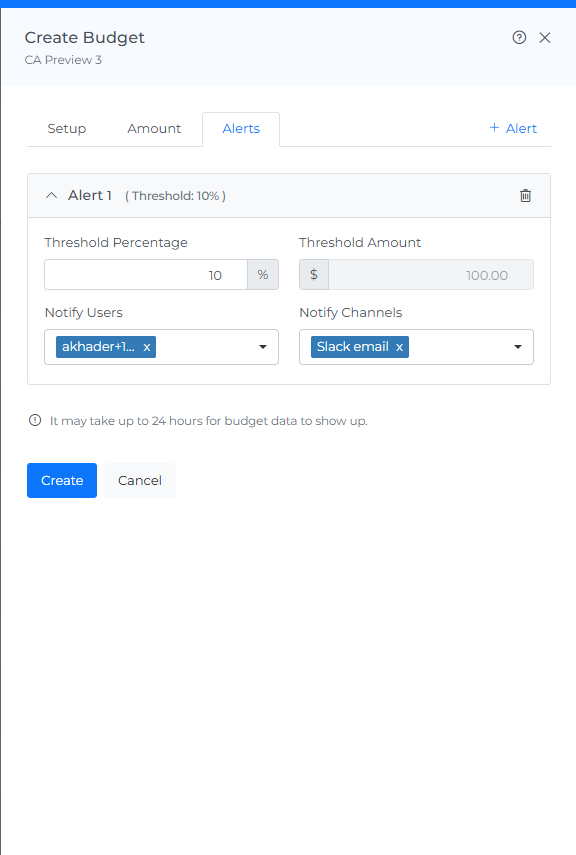
Task: Select the Alerts tab
Action: 241,129
